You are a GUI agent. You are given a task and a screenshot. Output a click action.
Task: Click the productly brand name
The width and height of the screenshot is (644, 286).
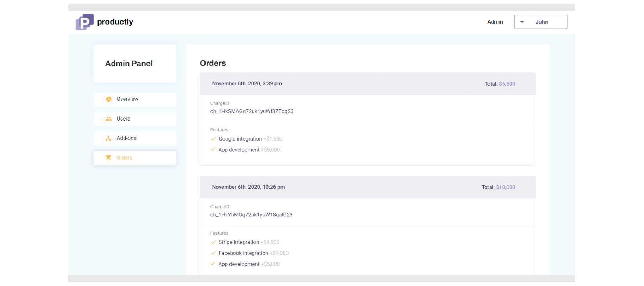coord(115,22)
